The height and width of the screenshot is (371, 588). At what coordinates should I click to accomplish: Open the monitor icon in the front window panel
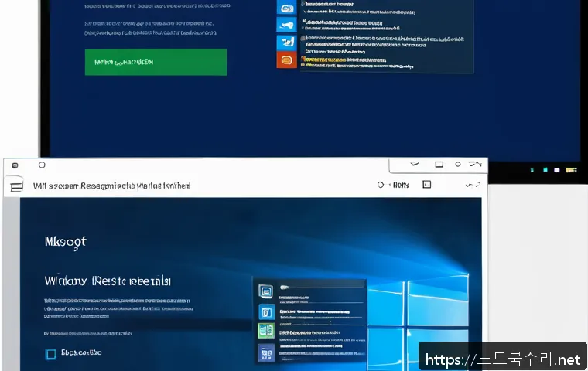pyautogui.click(x=266, y=291)
